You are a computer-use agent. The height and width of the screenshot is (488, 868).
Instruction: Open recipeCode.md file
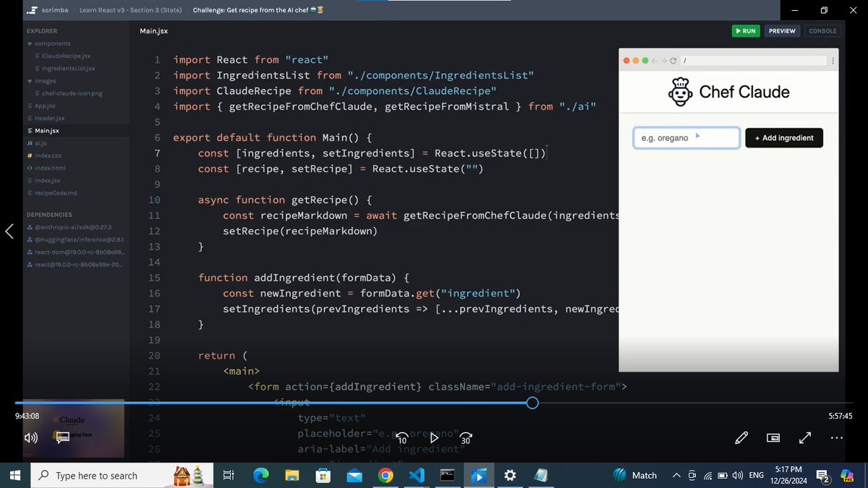pyautogui.click(x=51, y=192)
